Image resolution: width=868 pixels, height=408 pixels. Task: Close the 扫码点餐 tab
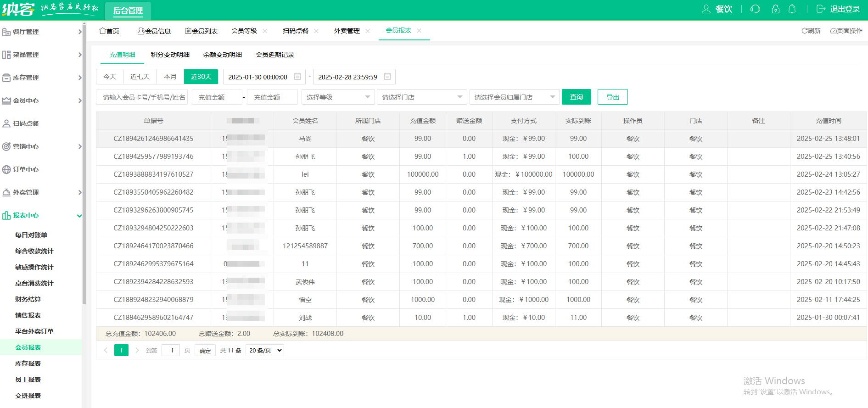316,31
